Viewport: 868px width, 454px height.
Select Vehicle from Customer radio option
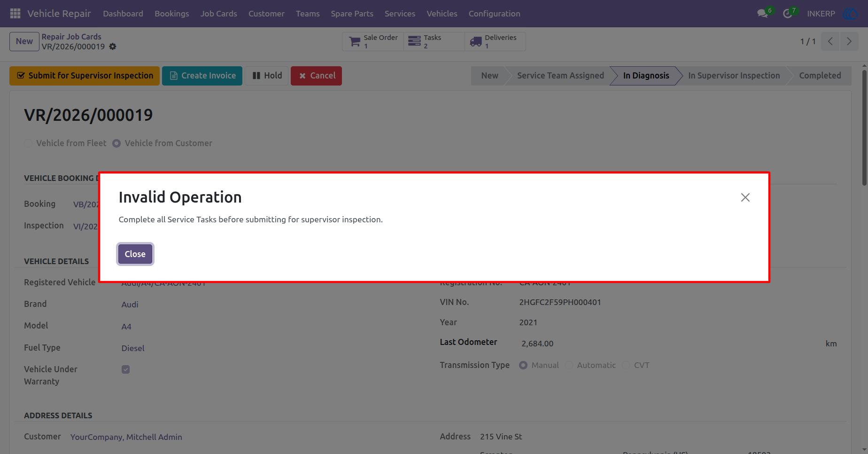[116, 143]
